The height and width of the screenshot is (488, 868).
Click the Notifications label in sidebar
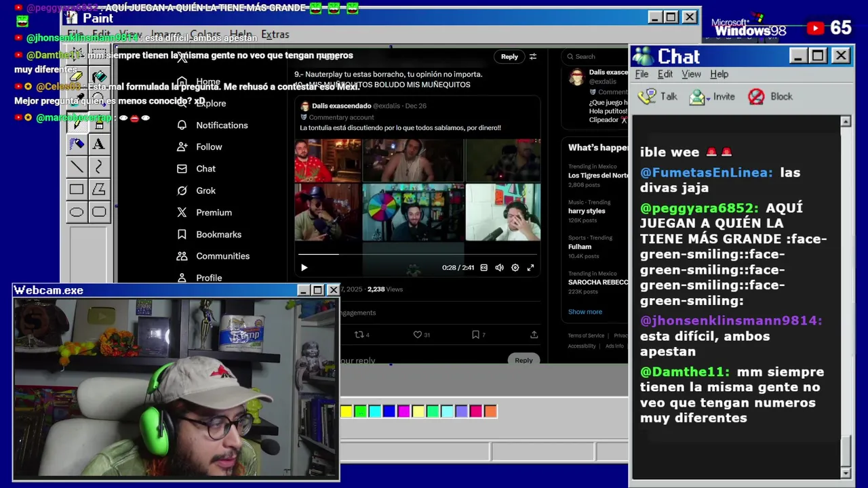point(222,125)
